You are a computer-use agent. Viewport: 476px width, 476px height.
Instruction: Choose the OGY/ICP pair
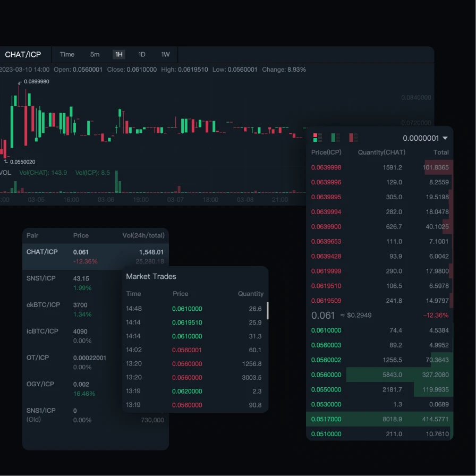[40, 384]
